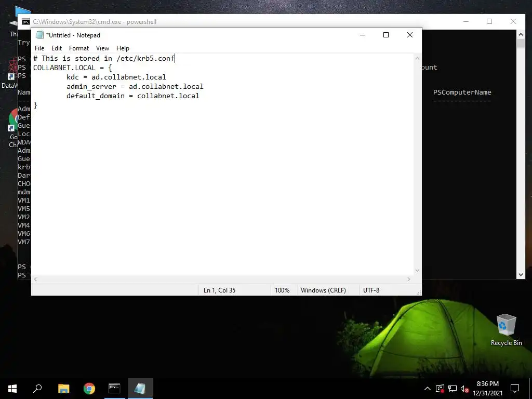This screenshot has width=532, height=399.
Task: Open taskbar Search magnifier
Action: tap(37, 389)
